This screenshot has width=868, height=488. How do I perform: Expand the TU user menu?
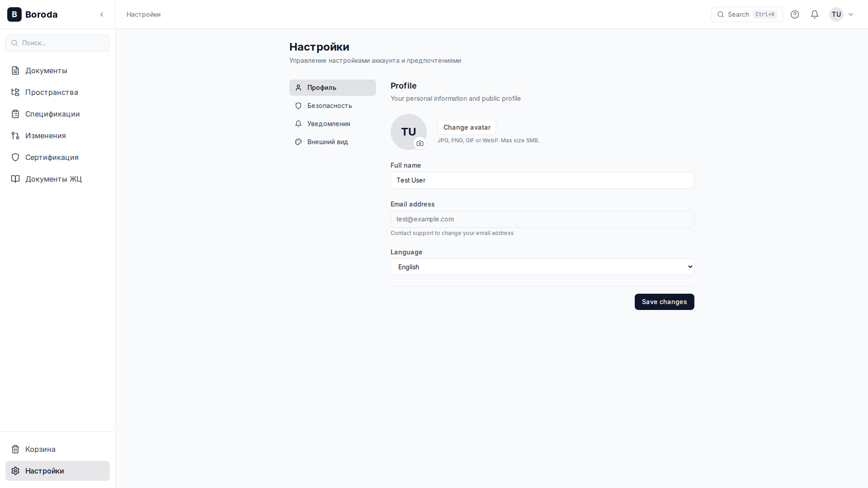842,14
